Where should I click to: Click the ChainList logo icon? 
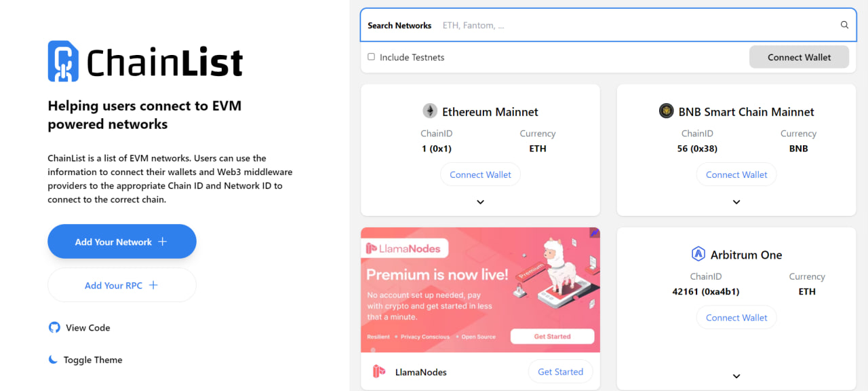pyautogui.click(x=63, y=61)
